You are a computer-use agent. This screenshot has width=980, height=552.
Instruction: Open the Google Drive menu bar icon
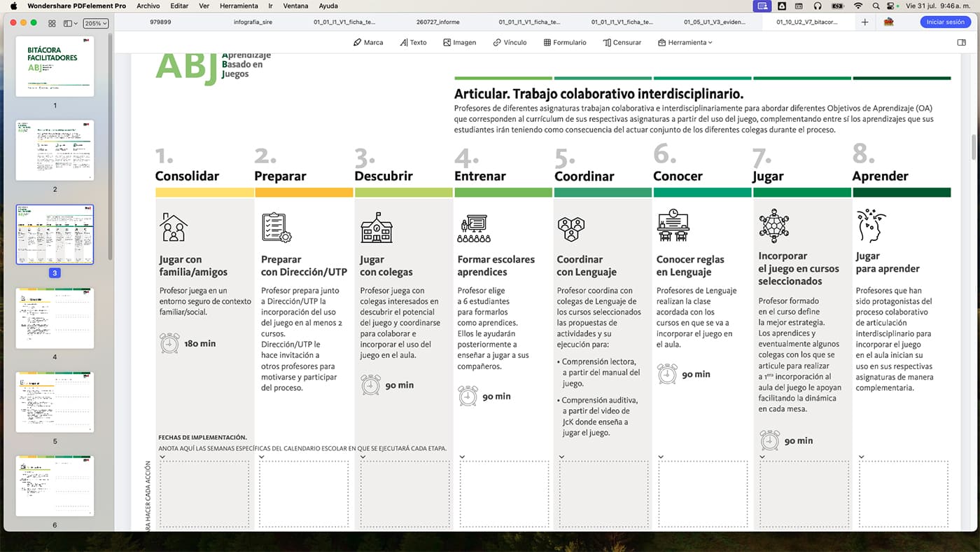click(x=782, y=6)
